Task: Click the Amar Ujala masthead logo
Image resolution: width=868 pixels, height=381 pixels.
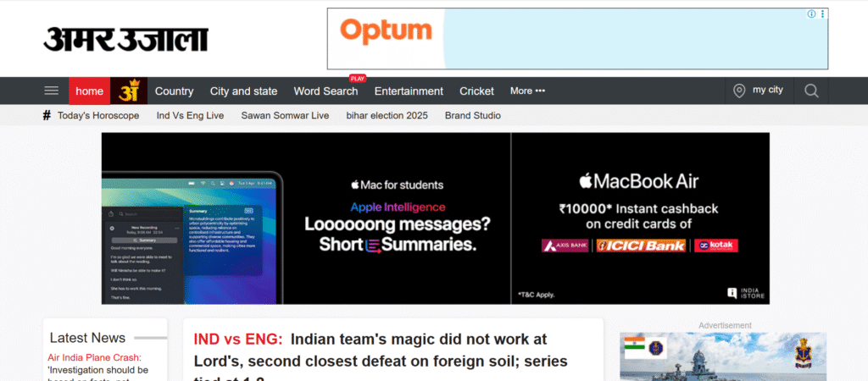Action: (125, 39)
